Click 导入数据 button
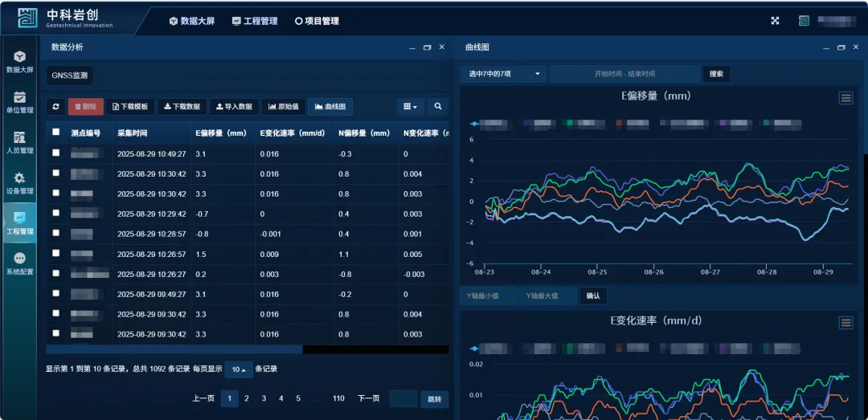868x420 pixels. (x=234, y=107)
